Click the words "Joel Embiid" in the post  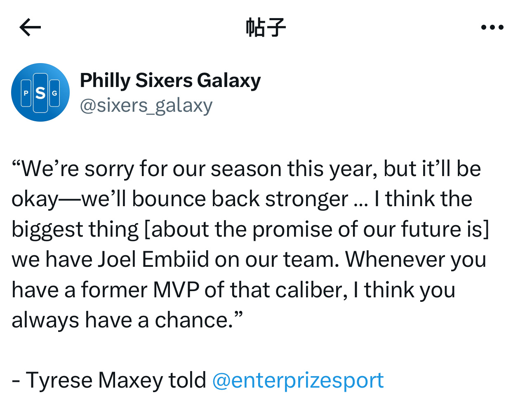(x=153, y=260)
